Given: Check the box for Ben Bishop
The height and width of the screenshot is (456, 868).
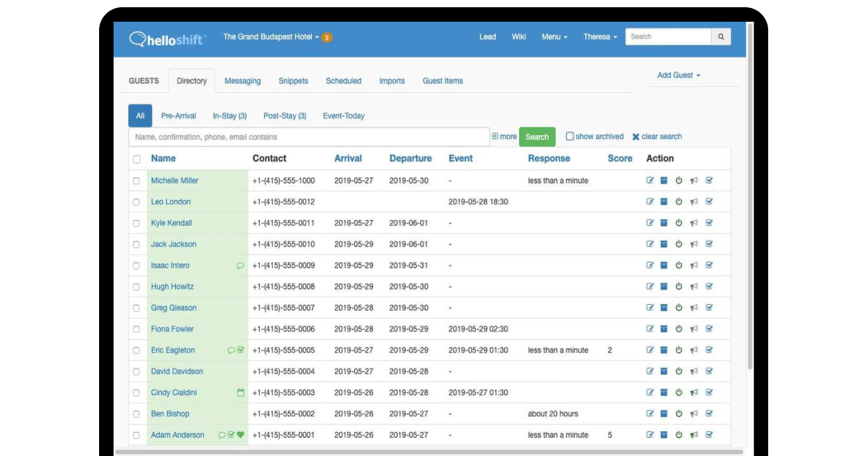Looking at the screenshot, I should [137, 414].
